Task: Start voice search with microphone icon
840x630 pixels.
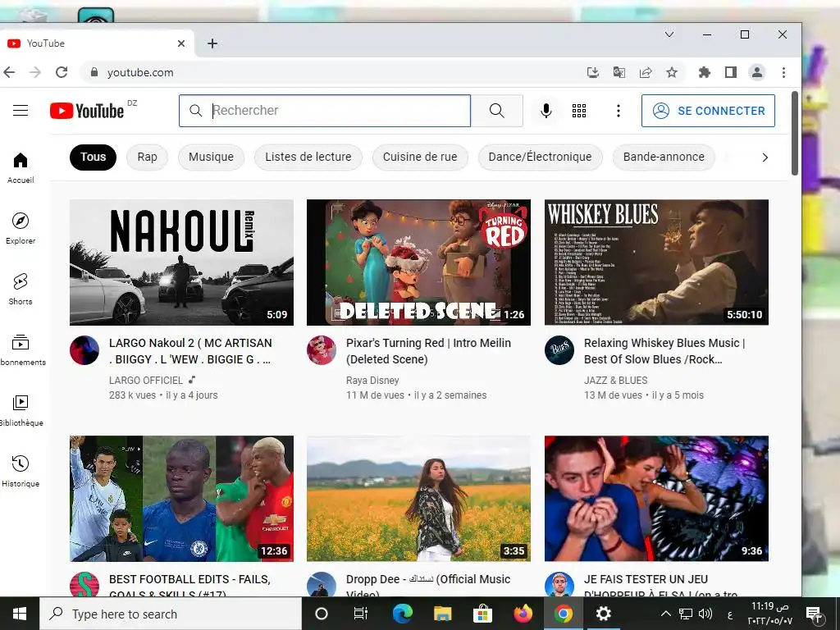Action: 546,111
